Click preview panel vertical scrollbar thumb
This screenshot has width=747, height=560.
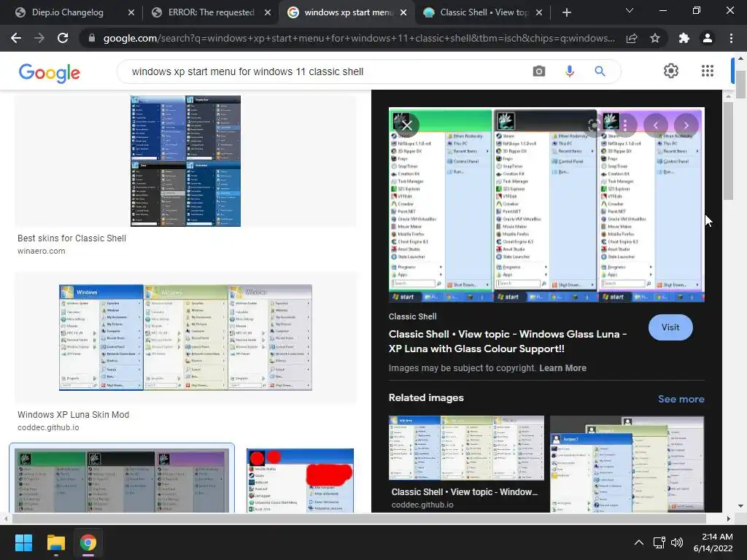tap(729, 150)
